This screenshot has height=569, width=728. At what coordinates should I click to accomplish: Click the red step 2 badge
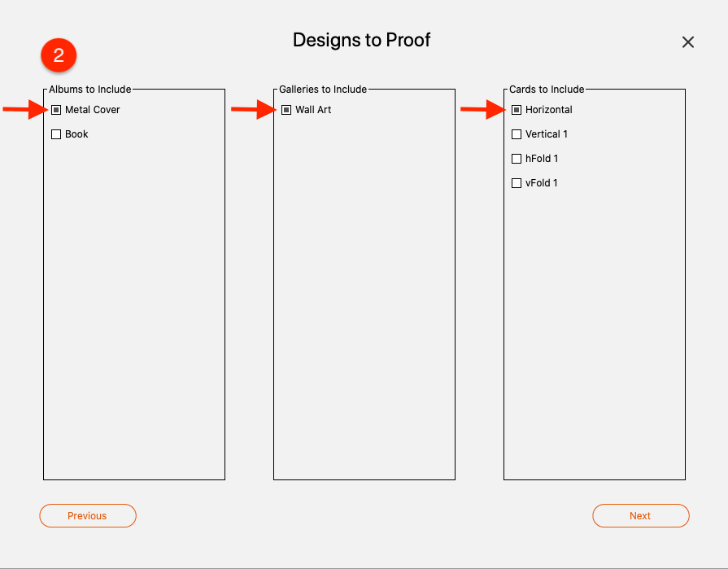59,55
